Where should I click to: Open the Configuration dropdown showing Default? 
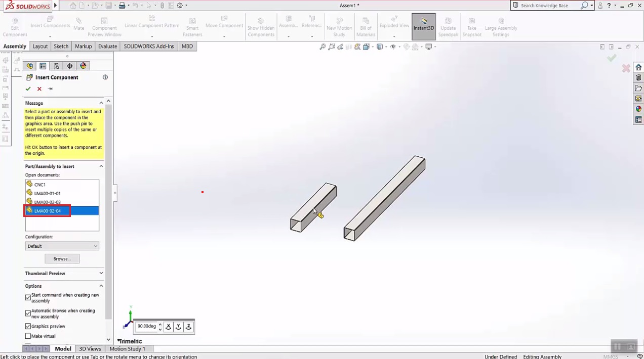coord(62,246)
